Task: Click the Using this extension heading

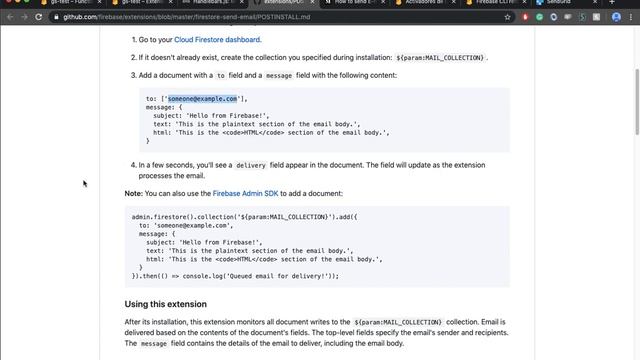Action: click(166, 304)
